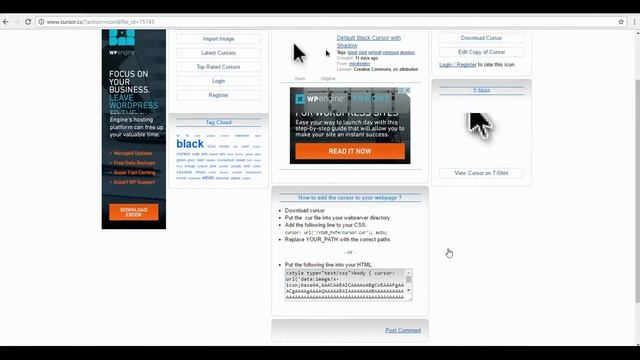Click the '11 days ago' created text

pos(367,58)
